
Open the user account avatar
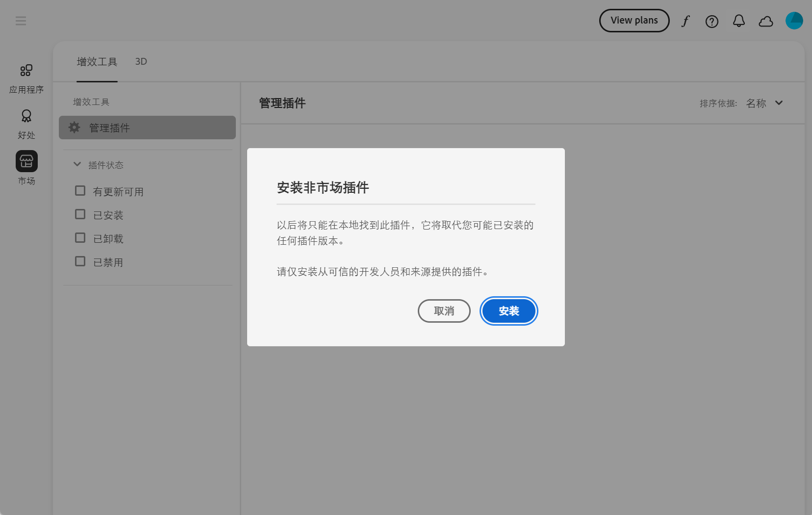(794, 21)
